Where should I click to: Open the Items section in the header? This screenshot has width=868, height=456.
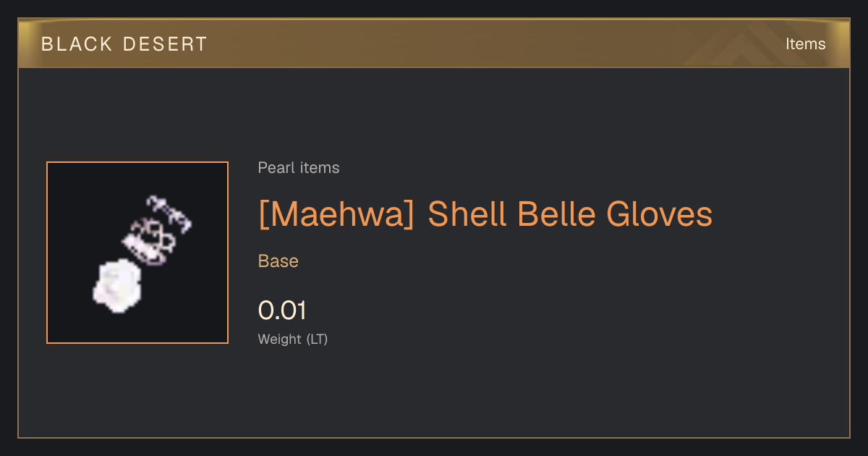pos(805,44)
